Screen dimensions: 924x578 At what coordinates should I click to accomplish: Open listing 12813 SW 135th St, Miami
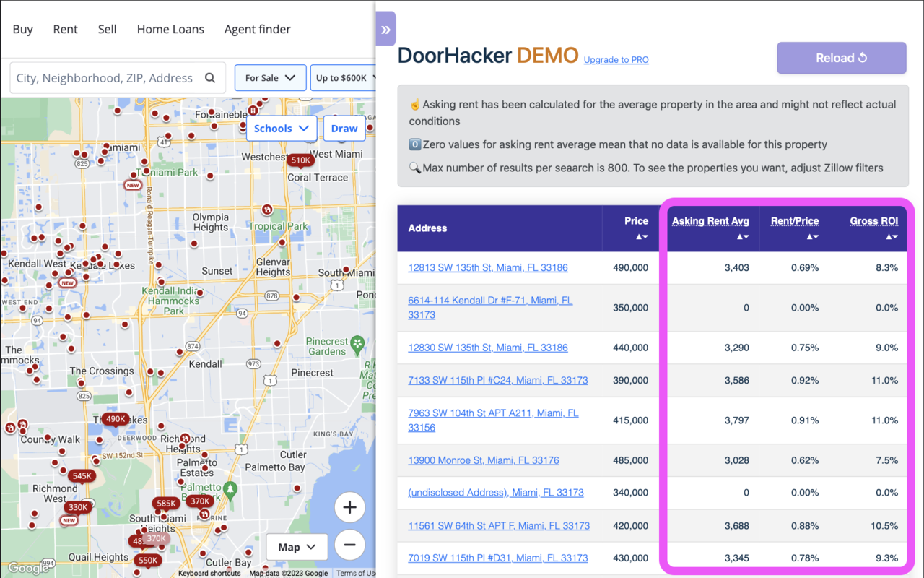coord(488,267)
